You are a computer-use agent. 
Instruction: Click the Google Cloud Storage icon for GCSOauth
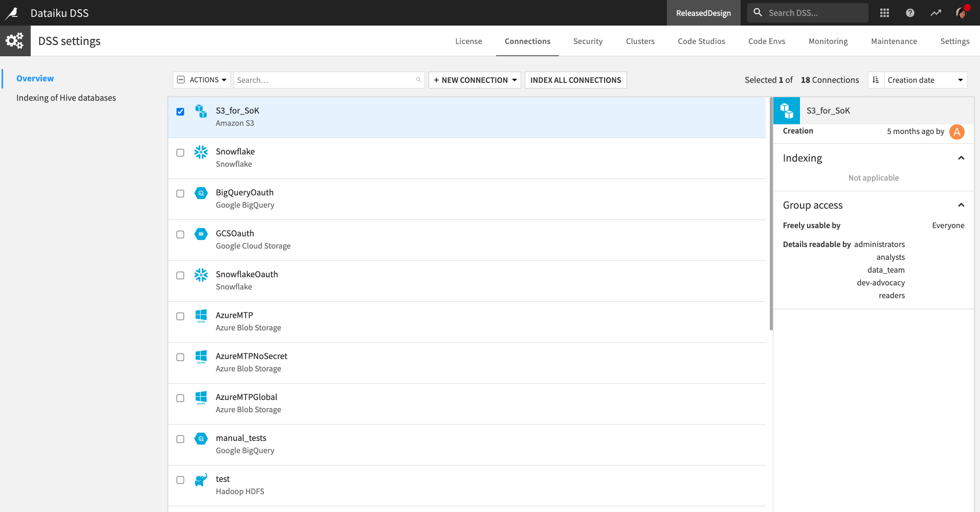coord(201,234)
